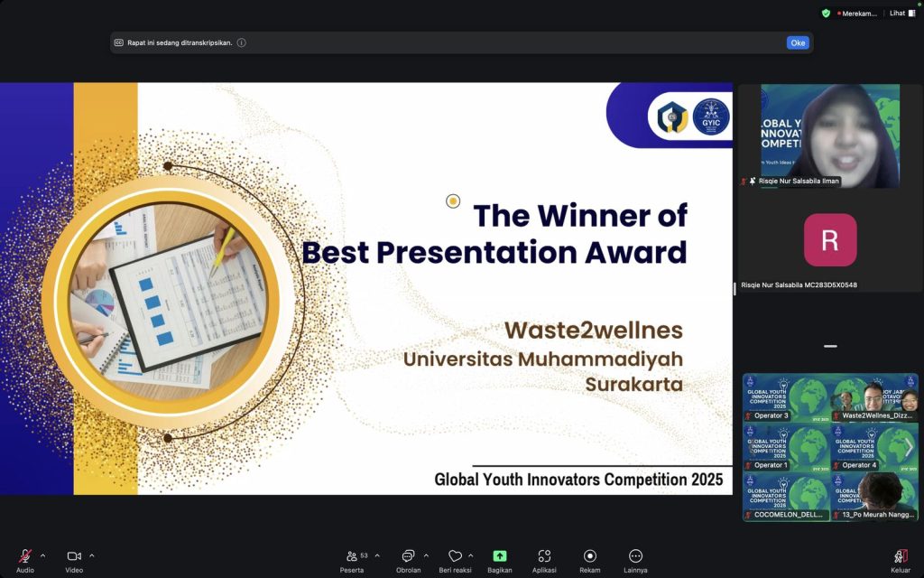Click the blue-yellow hexagon logo on slide
Image resolution: width=924 pixels, height=578 pixels.
point(672,117)
